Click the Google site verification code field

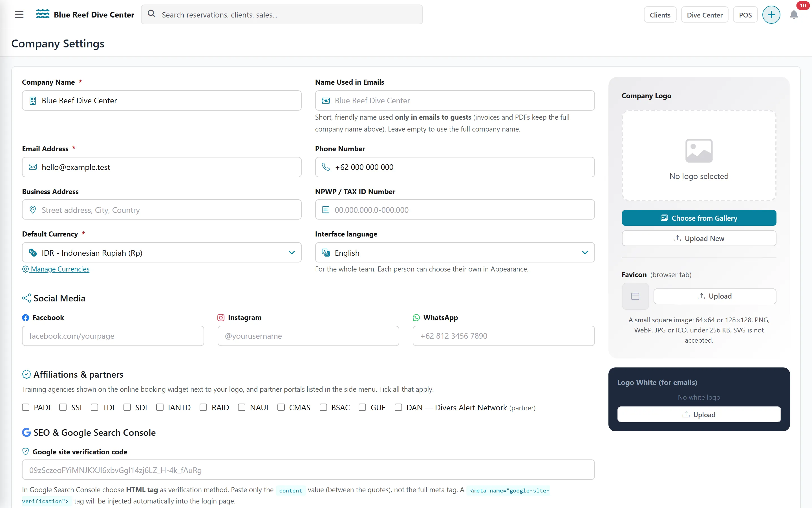click(308, 470)
